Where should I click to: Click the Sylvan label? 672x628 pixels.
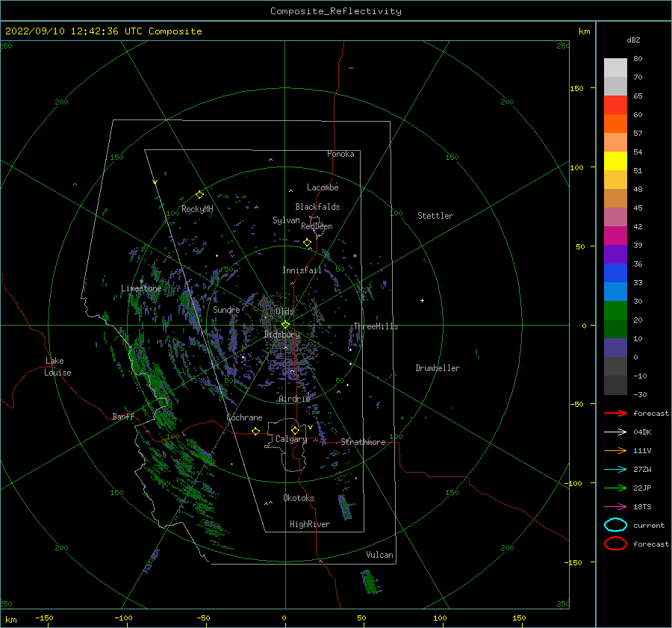(x=286, y=220)
